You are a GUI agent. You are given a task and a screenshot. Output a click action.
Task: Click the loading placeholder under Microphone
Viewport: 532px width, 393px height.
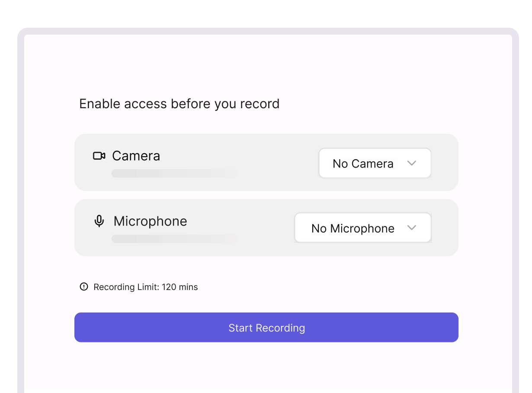(x=174, y=238)
